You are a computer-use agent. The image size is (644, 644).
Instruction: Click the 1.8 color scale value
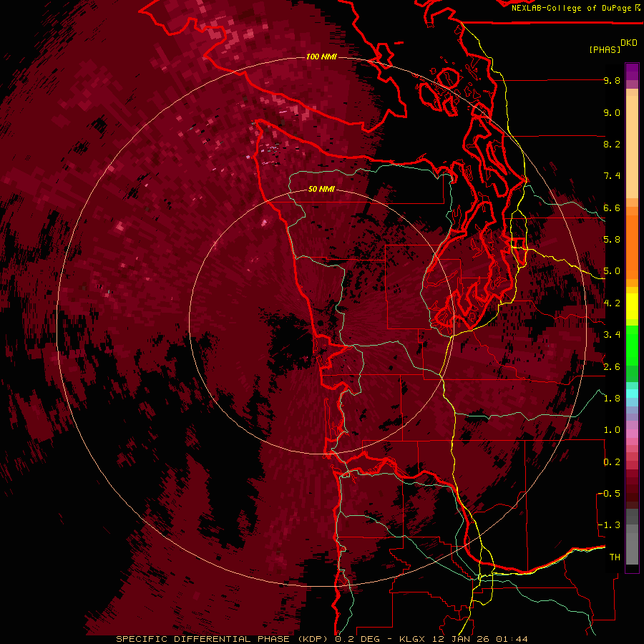612,399
